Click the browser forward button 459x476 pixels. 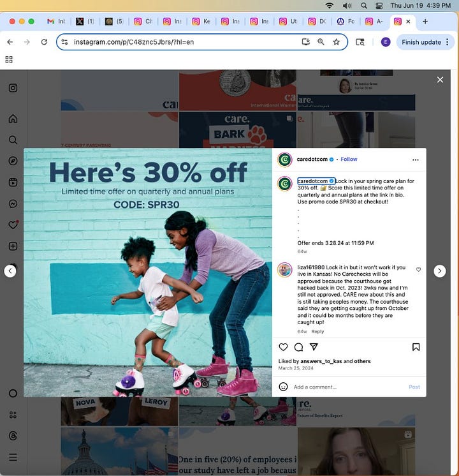[x=27, y=42]
